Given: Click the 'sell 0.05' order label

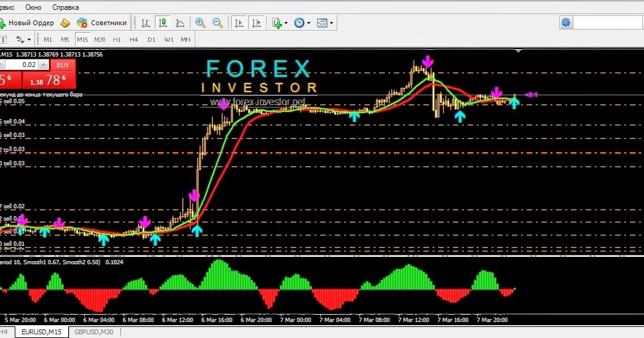Looking at the screenshot, I should 14,101.
